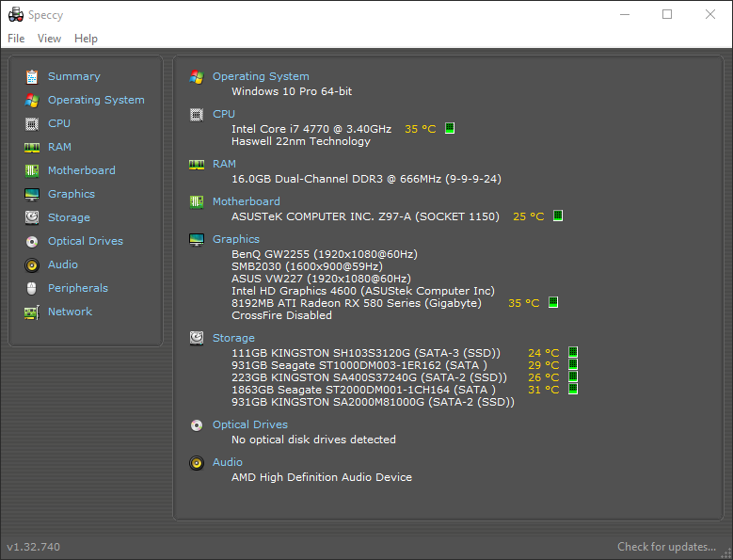The width and height of the screenshot is (733, 560).
Task: Click the v1.32.740 version text
Action: click(x=33, y=547)
